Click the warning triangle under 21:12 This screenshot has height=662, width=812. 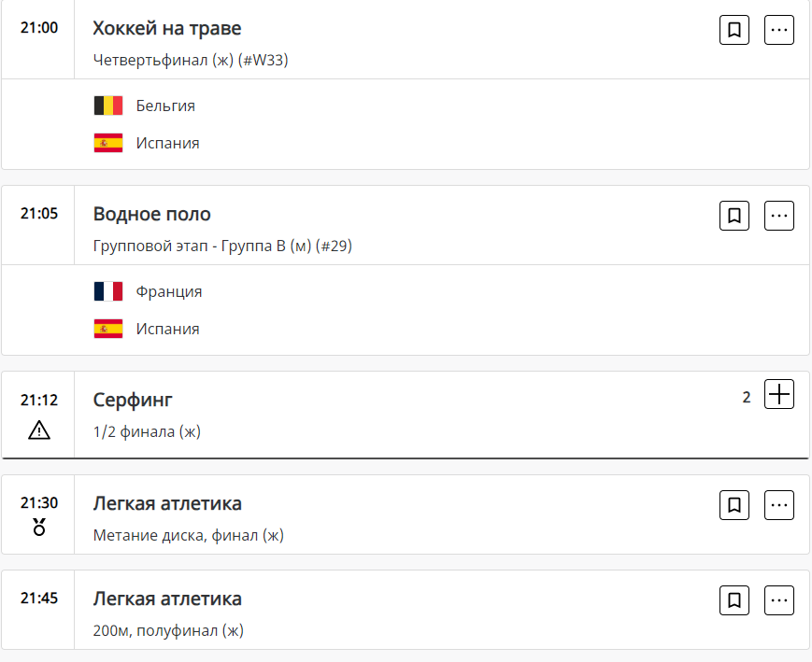(39, 430)
